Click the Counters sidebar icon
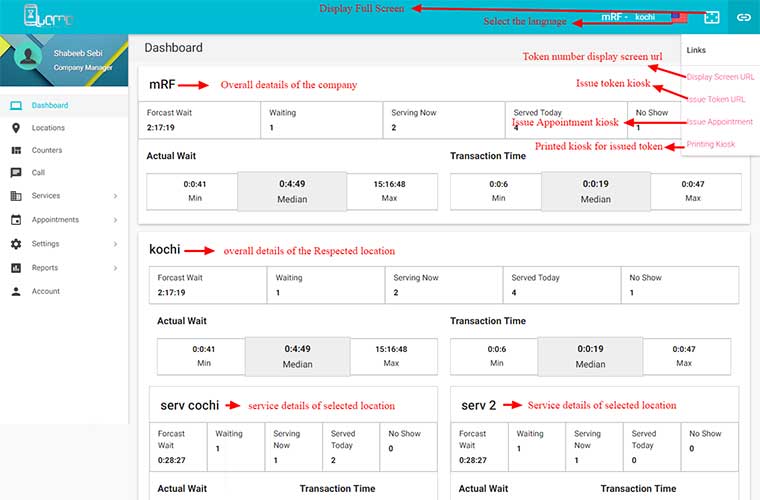Screen dimensions: 760x500 tap(16, 150)
